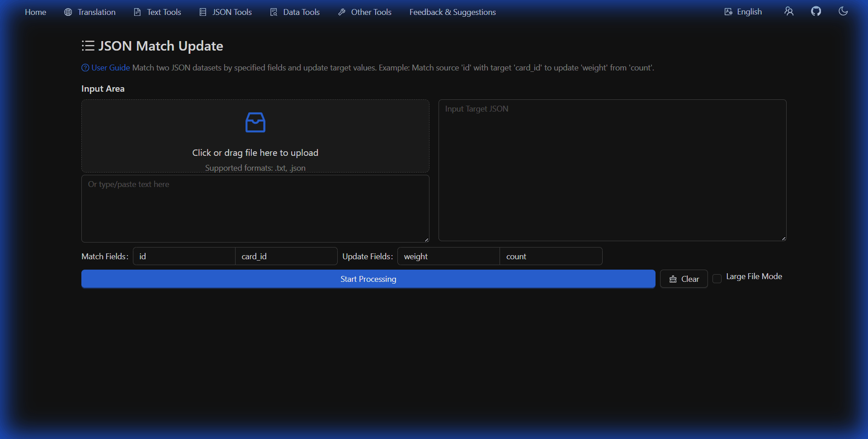The height and width of the screenshot is (439, 868).
Task: Open the GitHub repository icon
Action: [816, 11]
